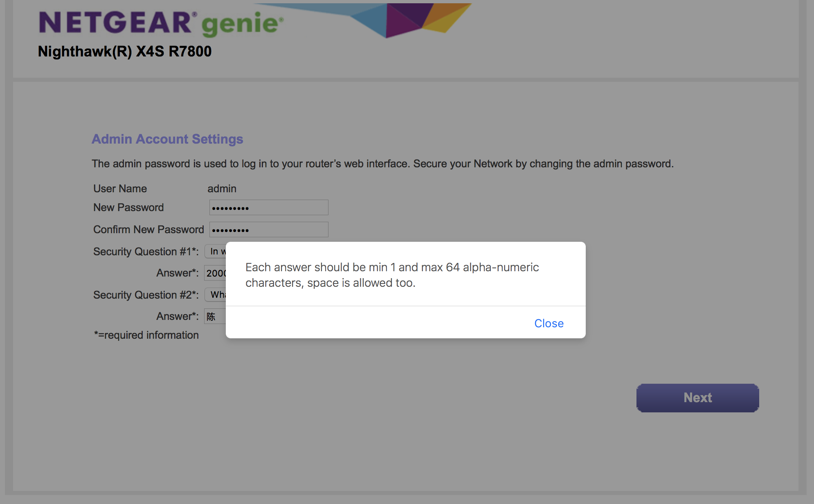Dismiss the alert with Close

[x=549, y=323]
